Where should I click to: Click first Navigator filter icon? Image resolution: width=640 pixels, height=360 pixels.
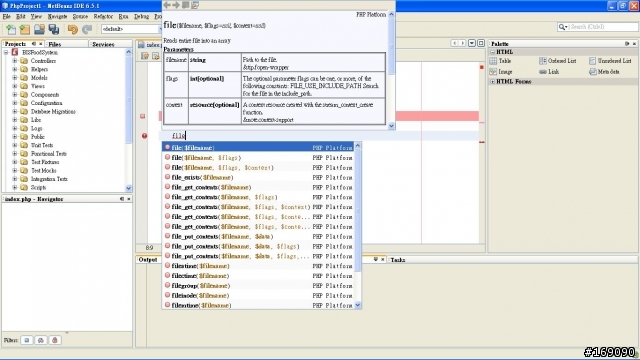[x=27, y=340]
